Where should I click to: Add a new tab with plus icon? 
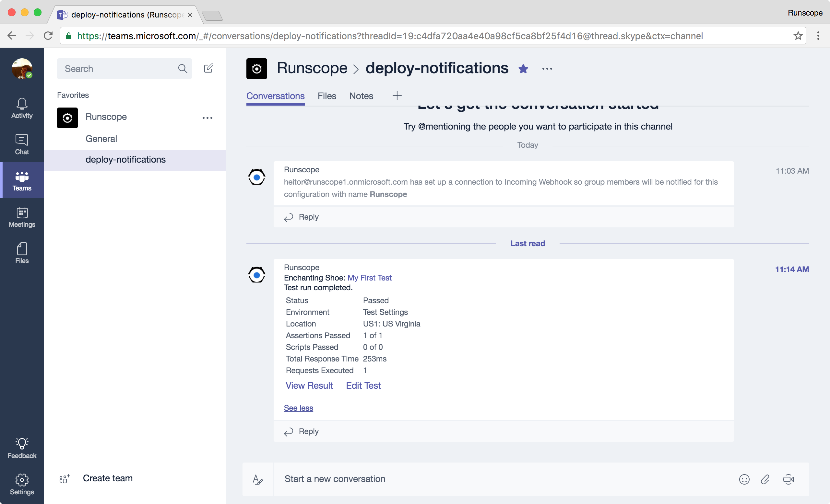pyautogui.click(x=397, y=96)
